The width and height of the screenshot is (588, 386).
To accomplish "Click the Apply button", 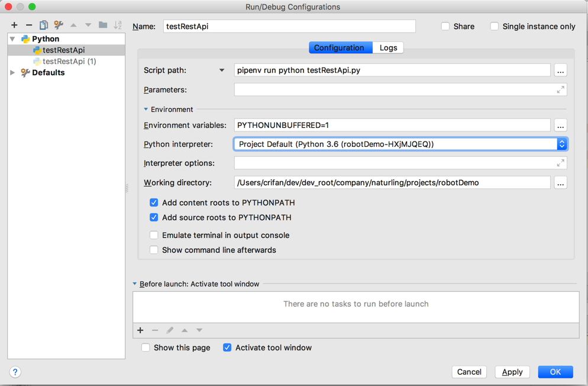I will pos(512,372).
